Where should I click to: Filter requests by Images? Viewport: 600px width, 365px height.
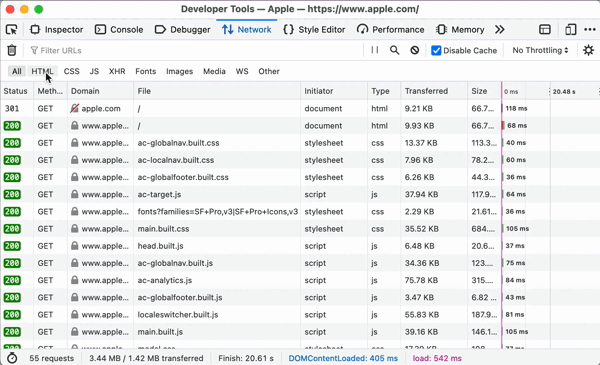tap(179, 71)
